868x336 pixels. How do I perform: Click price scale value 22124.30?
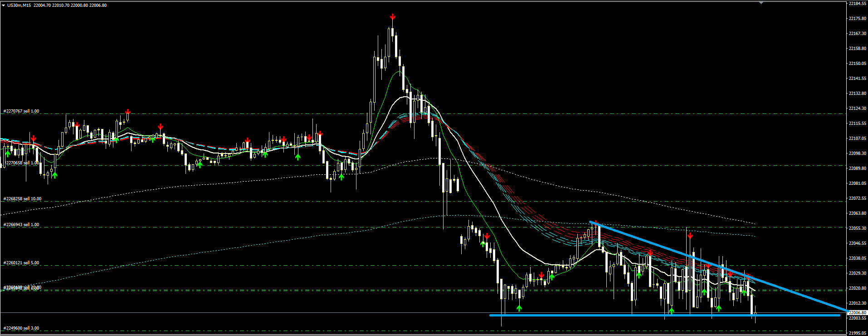coord(858,109)
